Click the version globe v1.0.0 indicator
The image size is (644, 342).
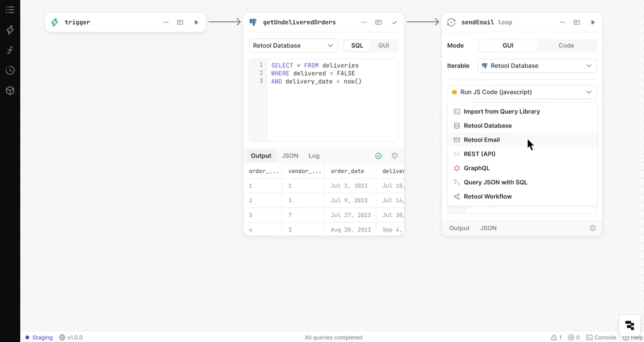click(x=71, y=337)
